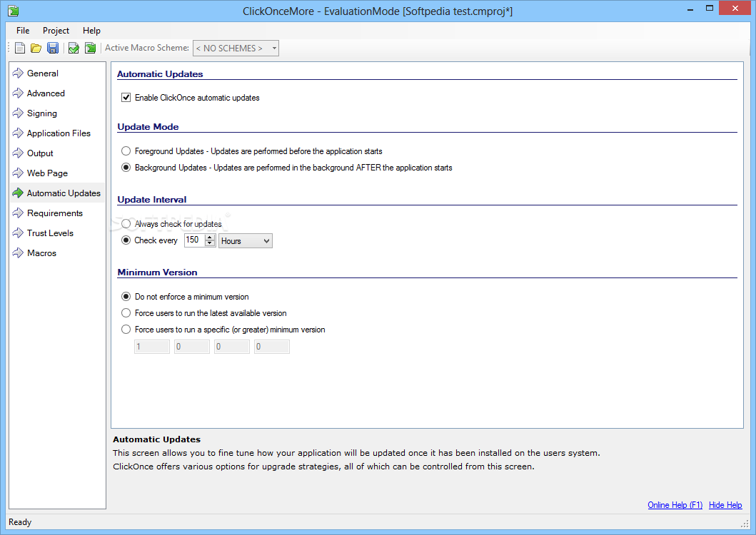Click the arrow icon beside Application Files

[18, 133]
